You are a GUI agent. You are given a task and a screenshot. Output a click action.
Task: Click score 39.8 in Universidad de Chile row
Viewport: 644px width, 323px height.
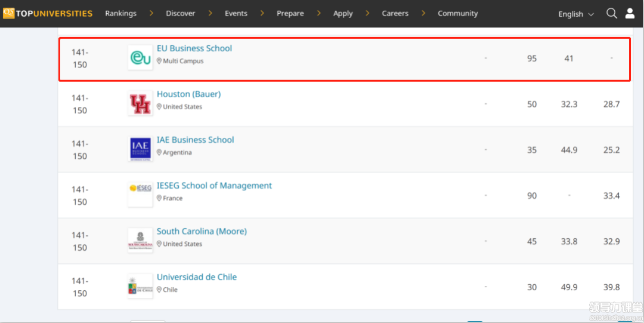click(612, 287)
